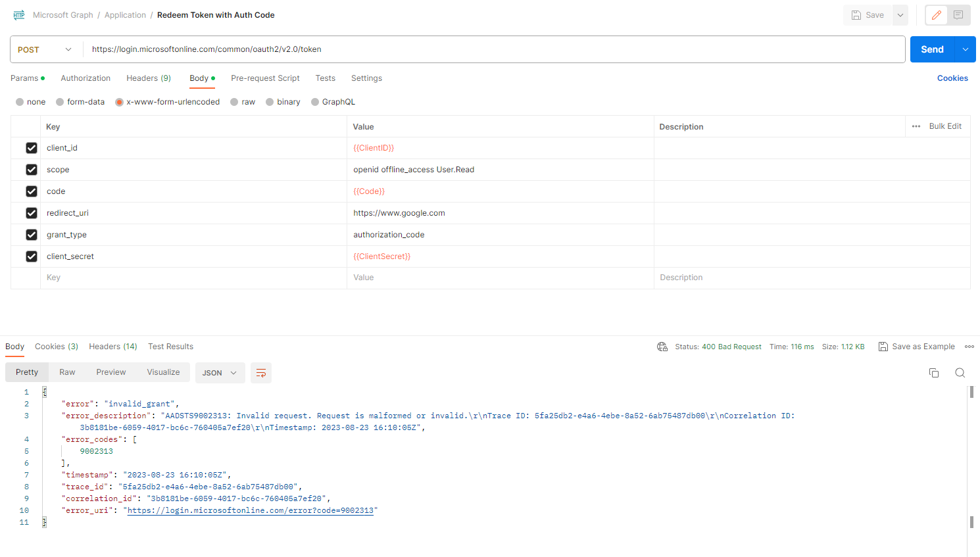This screenshot has width=980, height=557.
Task: Switch to Raw response view
Action: point(67,372)
